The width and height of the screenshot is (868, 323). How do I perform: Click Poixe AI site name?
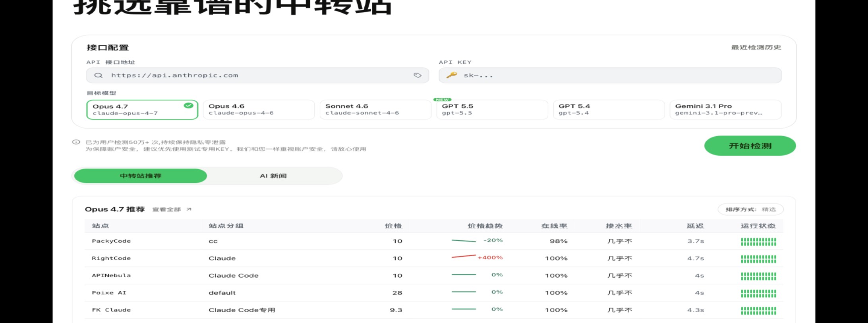109,293
